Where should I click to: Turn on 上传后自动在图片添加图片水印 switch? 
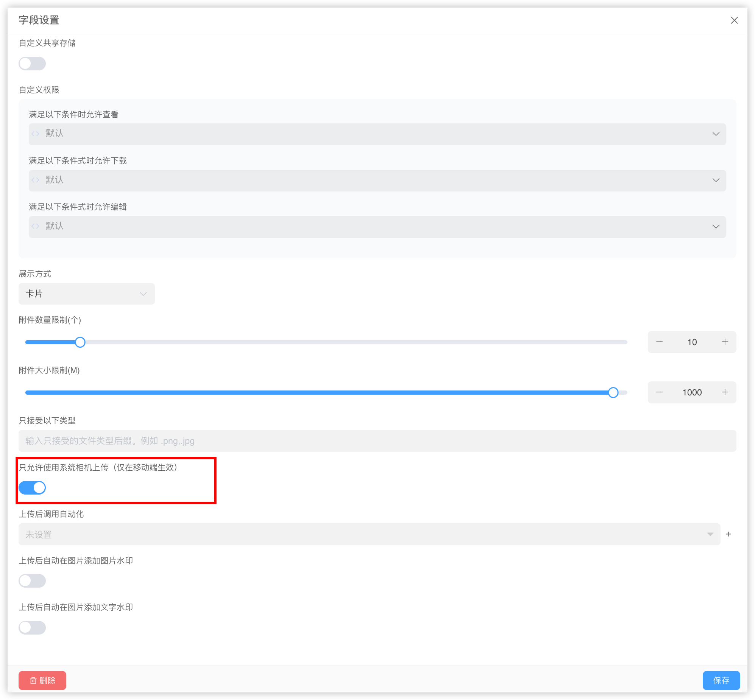click(x=32, y=581)
